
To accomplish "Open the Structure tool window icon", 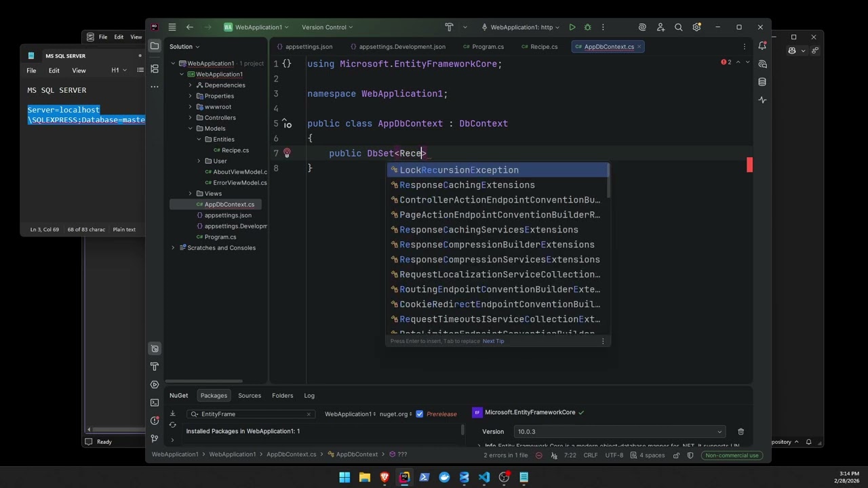I will [155, 68].
